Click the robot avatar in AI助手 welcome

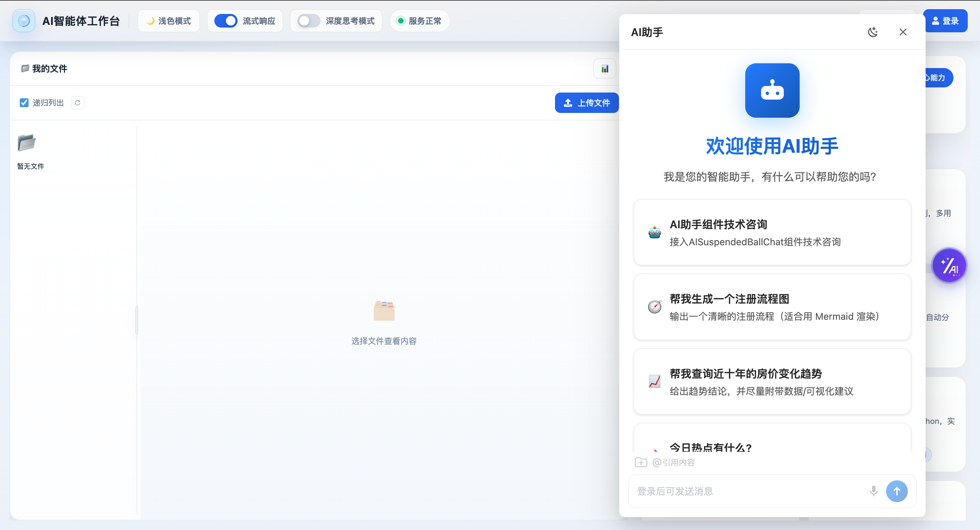(x=772, y=90)
